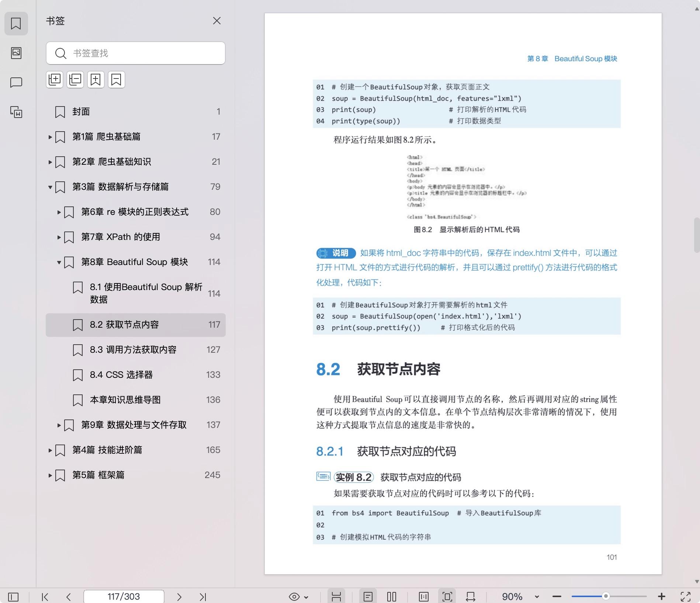The width and height of the screenshot is (700, 603).
Task: Focus the 书签查找 search field
Action: coord(136,53)
